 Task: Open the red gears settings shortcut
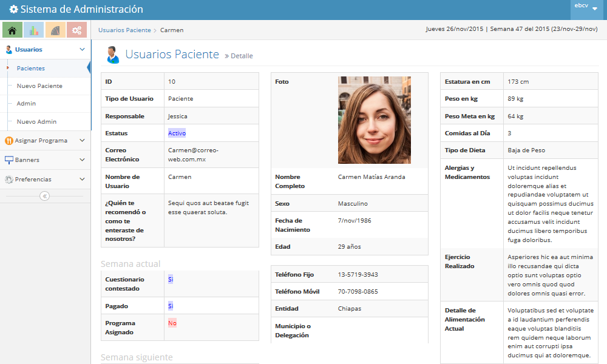coord(76,30)
